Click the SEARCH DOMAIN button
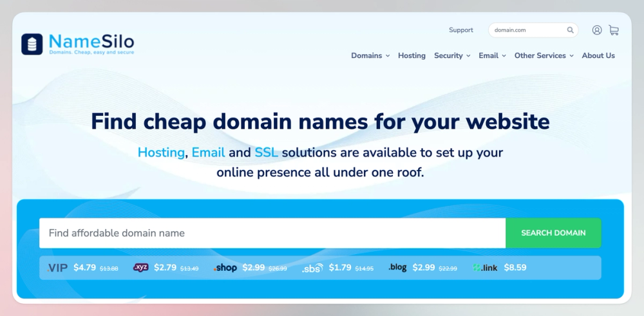The image size is (644, 316). tap(553, 233)
